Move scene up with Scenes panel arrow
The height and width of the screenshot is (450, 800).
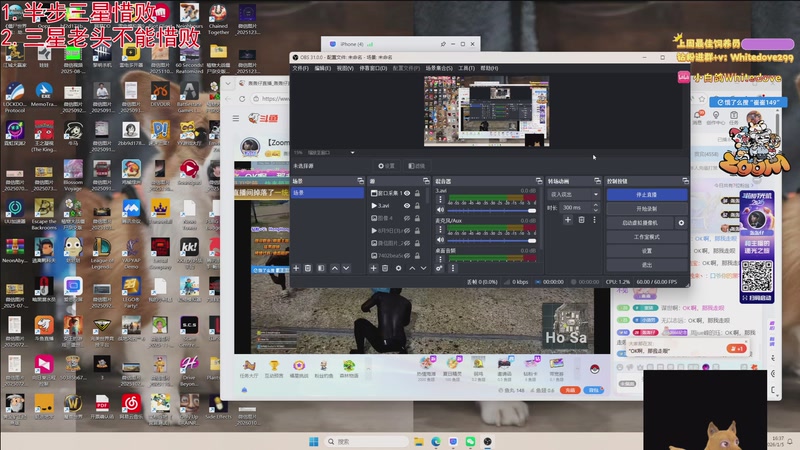click(x=335, y=268)
